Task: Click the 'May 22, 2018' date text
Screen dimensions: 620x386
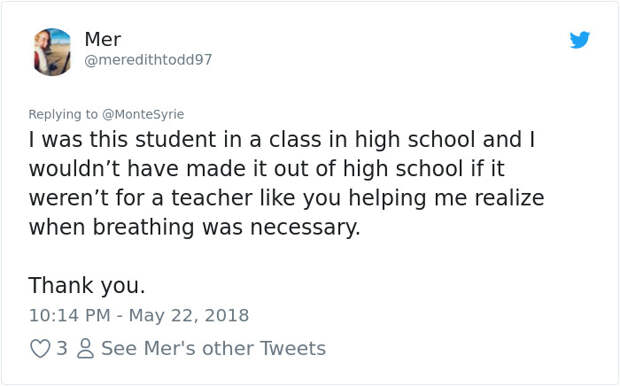Action: click(x=189, y=316)
